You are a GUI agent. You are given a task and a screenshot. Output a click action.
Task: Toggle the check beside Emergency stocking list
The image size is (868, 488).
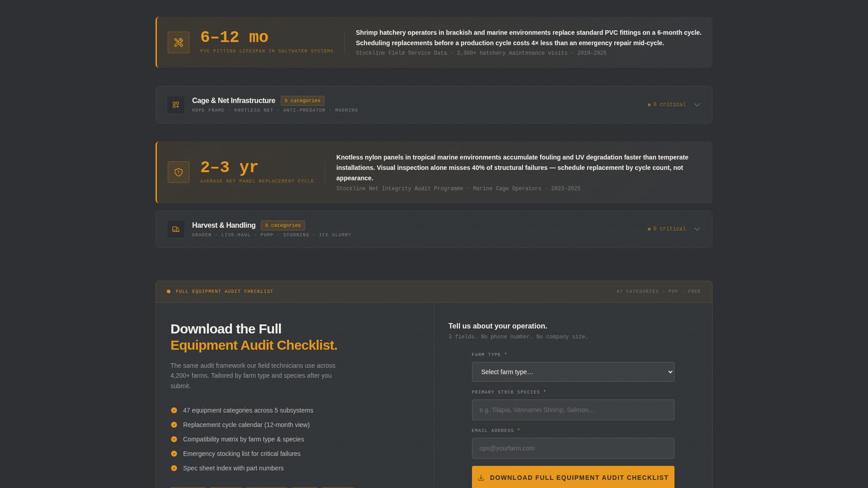click(x=174, y=454)
